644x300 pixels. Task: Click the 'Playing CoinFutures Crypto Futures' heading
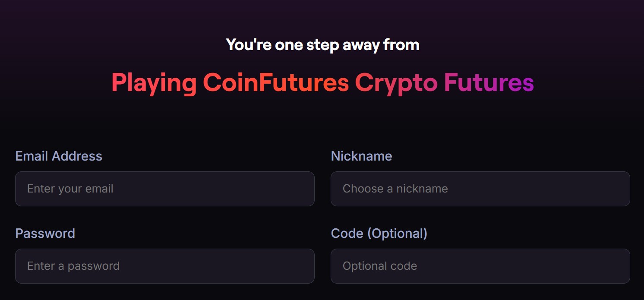[322, 82]
